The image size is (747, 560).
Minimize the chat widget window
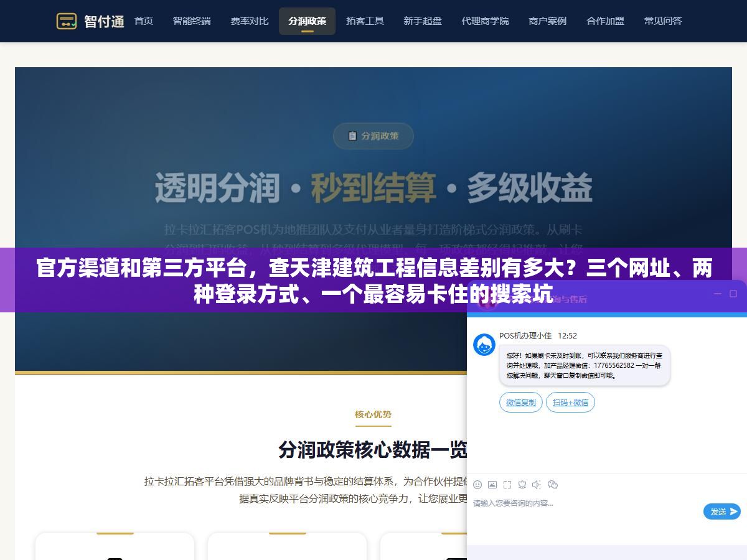click(x=717, y=294)
